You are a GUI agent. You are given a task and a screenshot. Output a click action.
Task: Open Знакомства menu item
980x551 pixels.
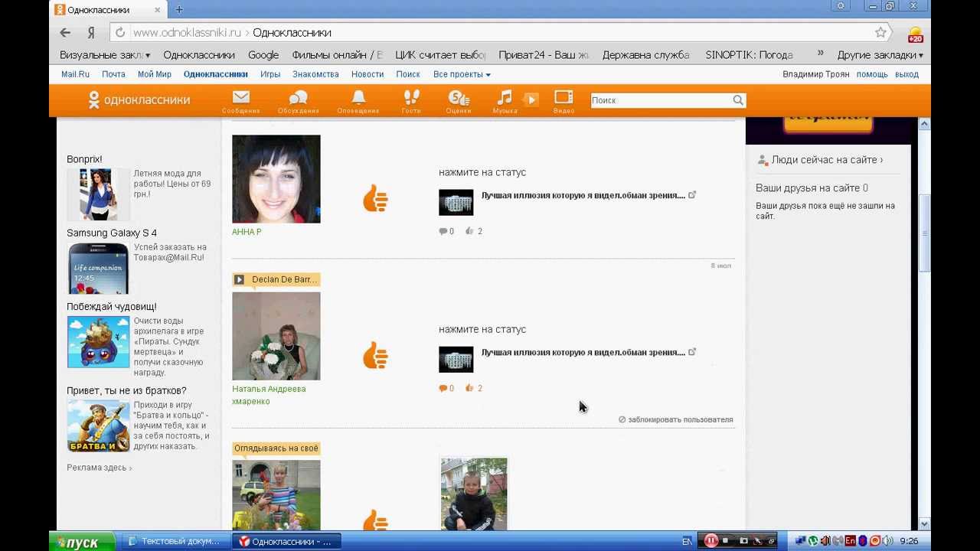coord(315,74)
